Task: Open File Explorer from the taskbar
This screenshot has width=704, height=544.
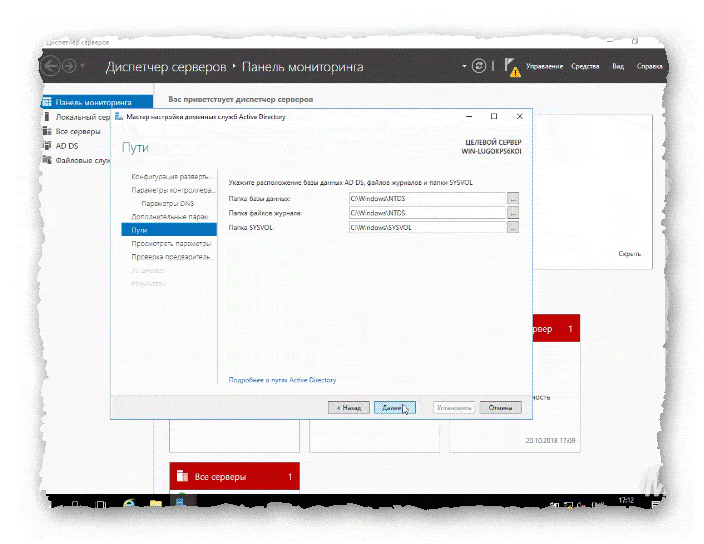Action: pyautogui.click(x=155, y=503)
